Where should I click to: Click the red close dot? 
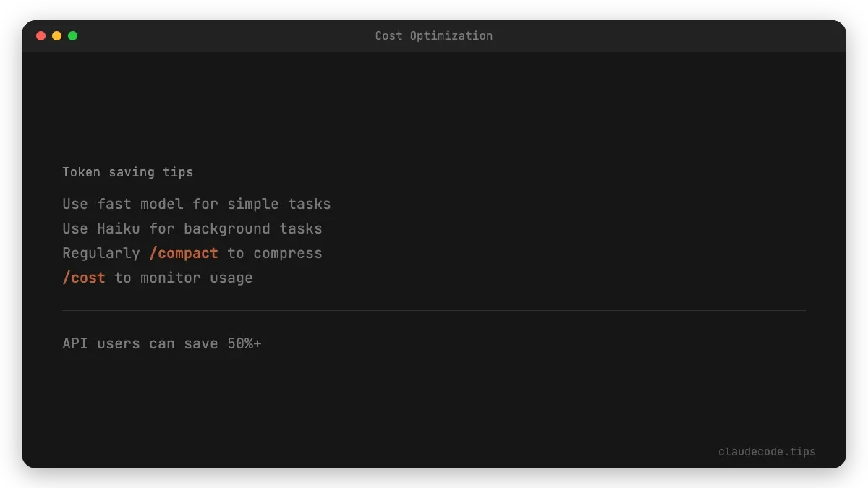click(x=41, y=35)
